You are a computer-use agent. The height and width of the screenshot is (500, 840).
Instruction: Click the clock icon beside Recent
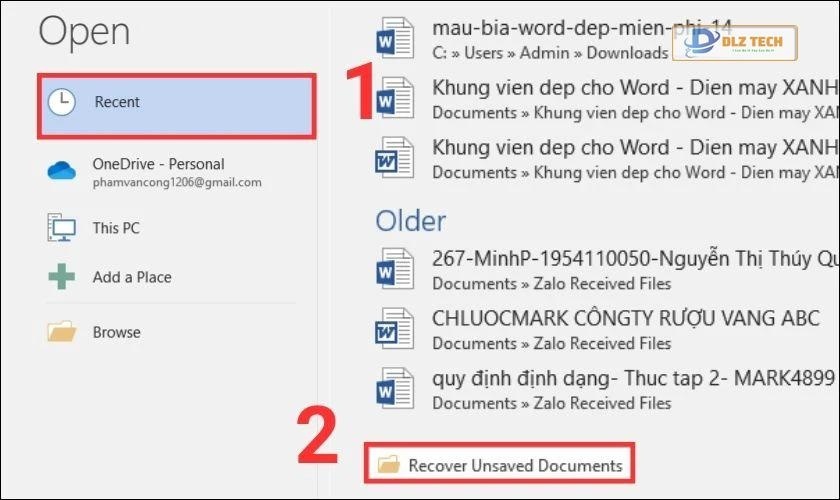coord(62,102)
